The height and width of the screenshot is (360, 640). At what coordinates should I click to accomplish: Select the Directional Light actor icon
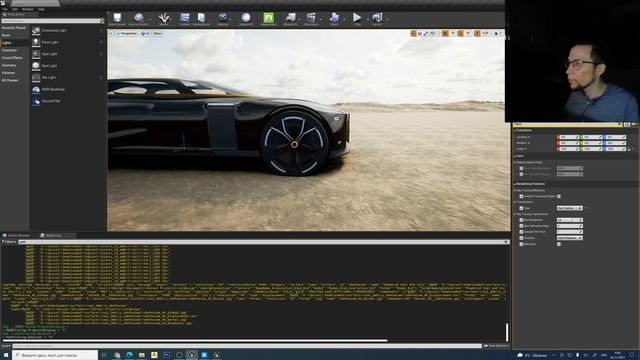(x=36, y=31)
